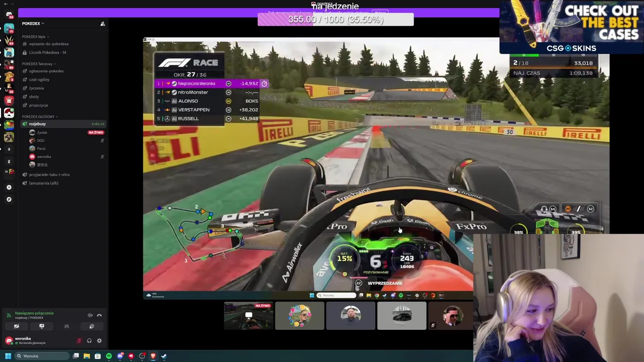This screenshot has width=644, height=362.
Task: Open the server icon labeled 'a'
Action: (9, 149)
